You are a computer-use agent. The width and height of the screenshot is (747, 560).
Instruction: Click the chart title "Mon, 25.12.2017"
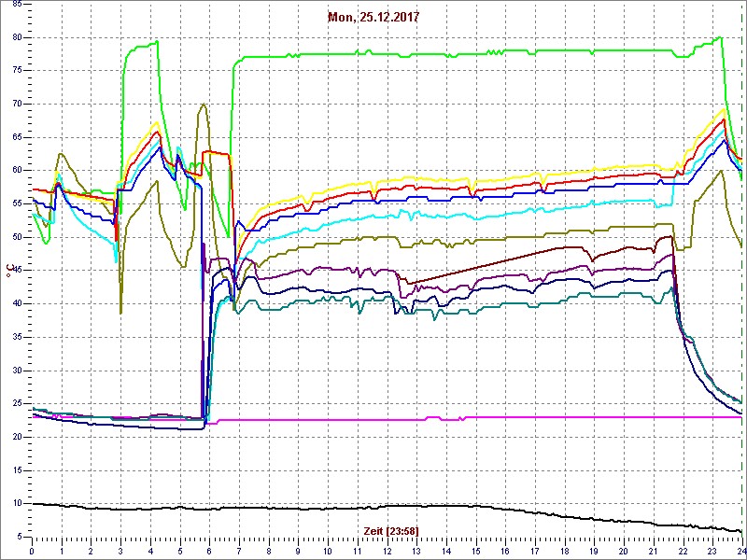click(x=373, y=17)
